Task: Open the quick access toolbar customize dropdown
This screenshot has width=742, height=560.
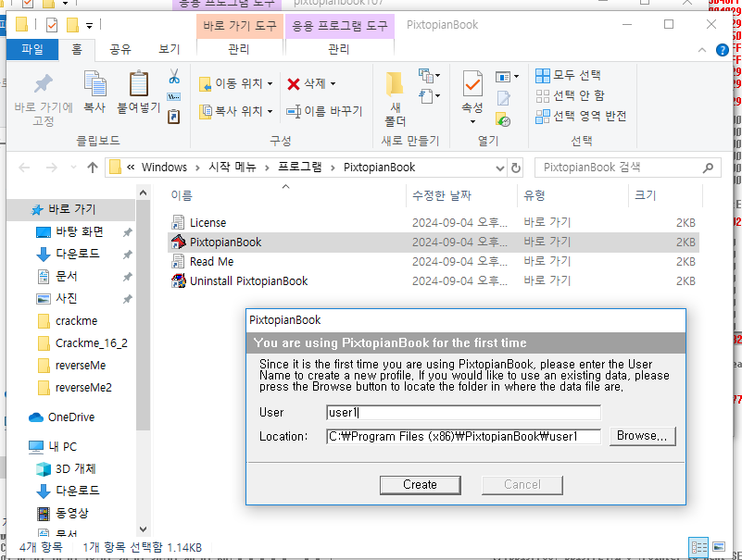Action: pos(89,26)
